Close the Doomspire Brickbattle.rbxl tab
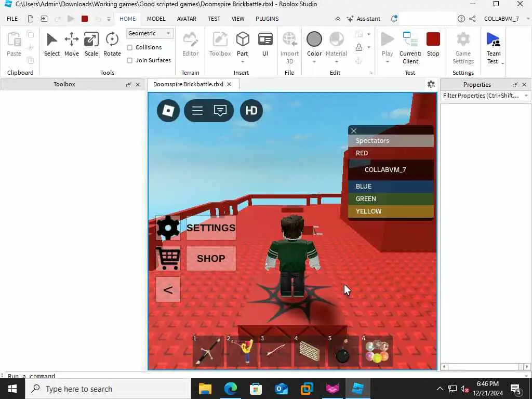 click(x=229, y=84)
